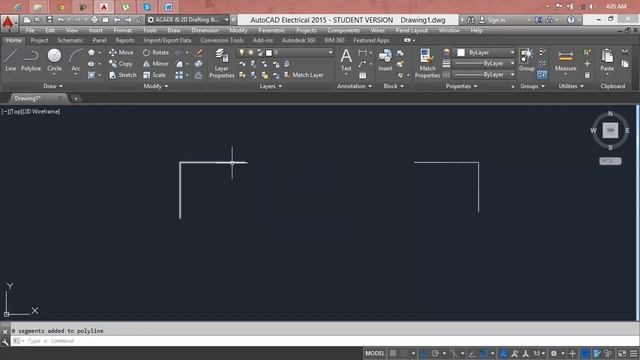Toggle layer freeze sun icon
This screenshot has width=640, height=360.
pos(250,53)
